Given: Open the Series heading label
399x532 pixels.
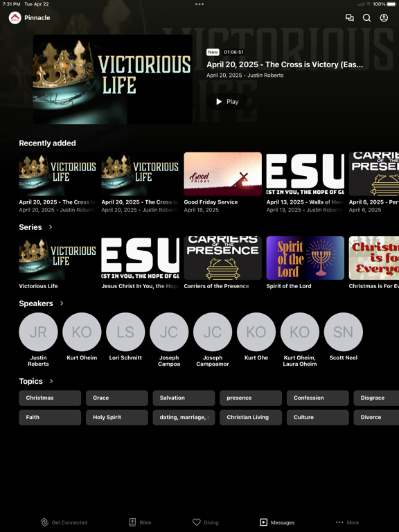Looking at the screenshot, I should click(30, 227).
